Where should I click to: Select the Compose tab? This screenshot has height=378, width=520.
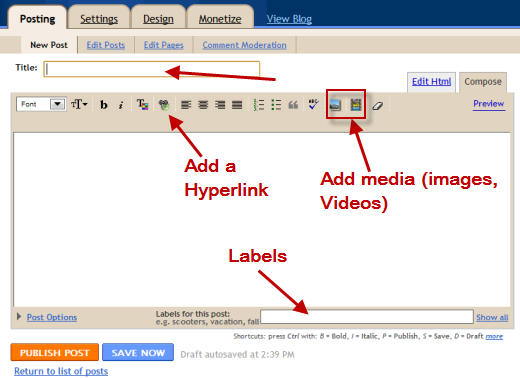[483, 82]
